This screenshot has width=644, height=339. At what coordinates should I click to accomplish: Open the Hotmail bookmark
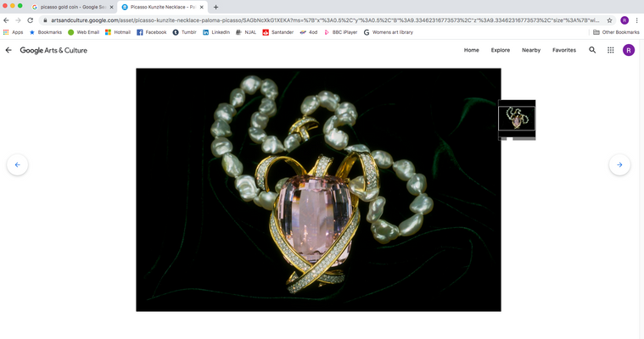117,32
